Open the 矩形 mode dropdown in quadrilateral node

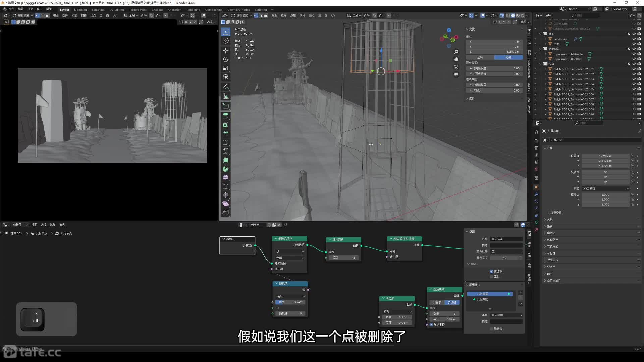pyautogui.click(x=397, y=312)
